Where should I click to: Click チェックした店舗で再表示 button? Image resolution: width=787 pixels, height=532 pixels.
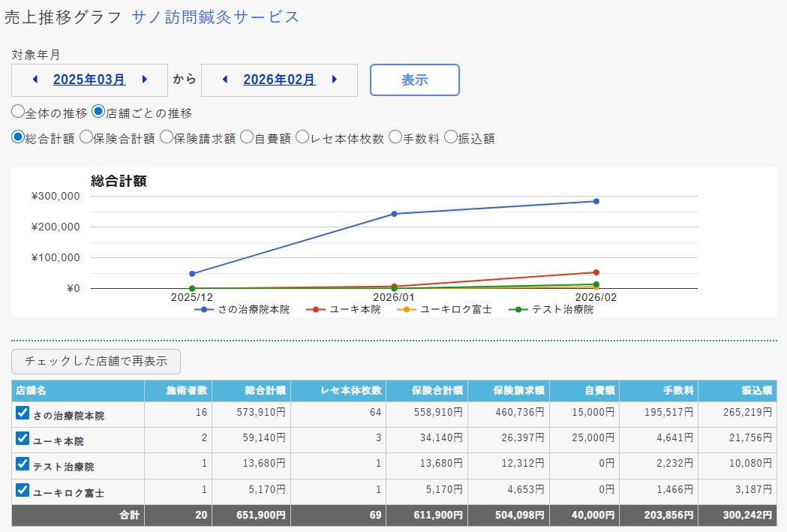(x=96, y=361)
